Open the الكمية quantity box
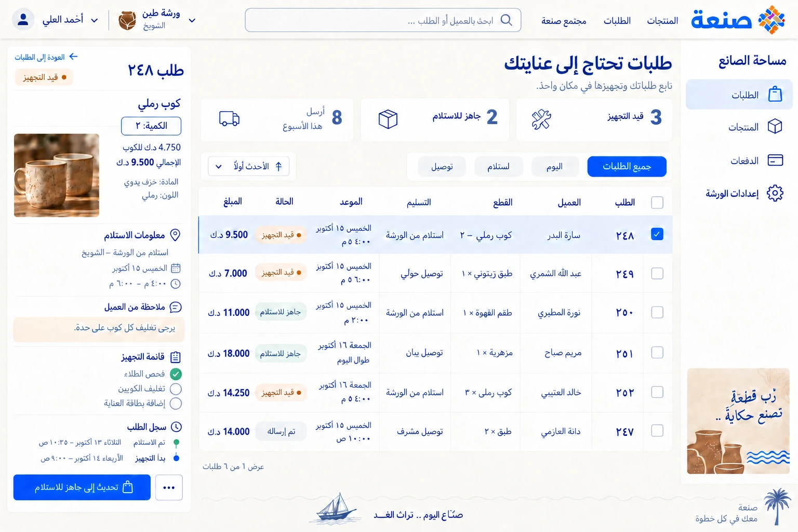This screenshot has width=798, height=532. point(151,126)
